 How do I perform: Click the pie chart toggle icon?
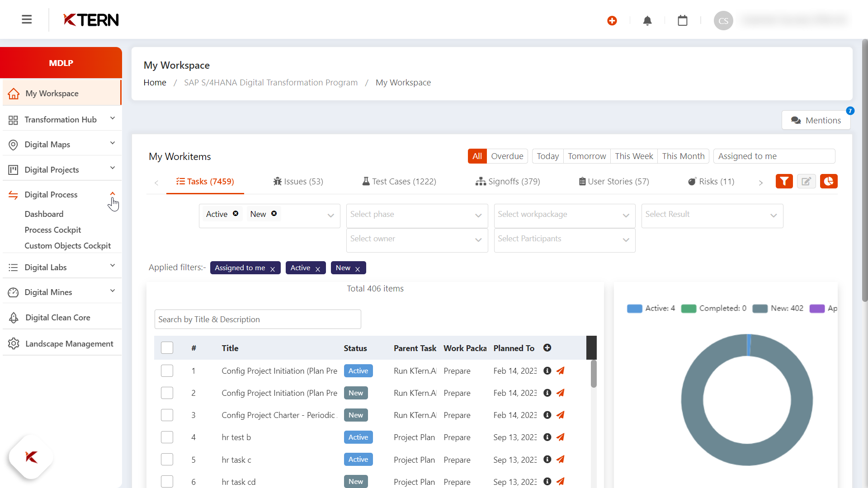click(x=829, y=181)
